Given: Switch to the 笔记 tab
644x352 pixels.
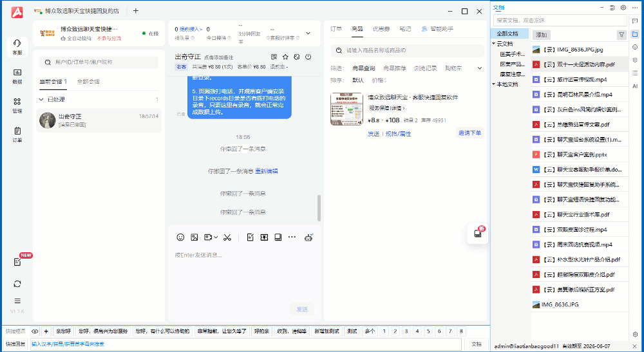Looking at the screenshot, I should point(405,29).
